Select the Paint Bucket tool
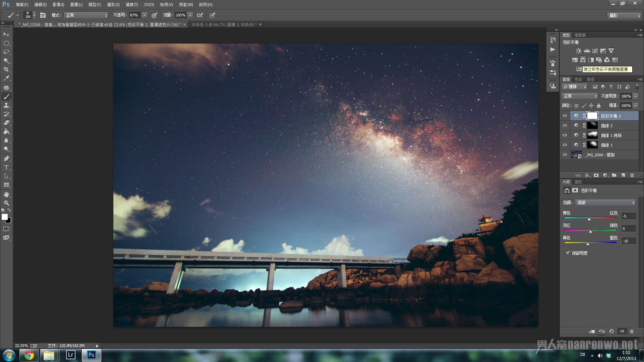644x362 pixels. (x=6, y=132)
